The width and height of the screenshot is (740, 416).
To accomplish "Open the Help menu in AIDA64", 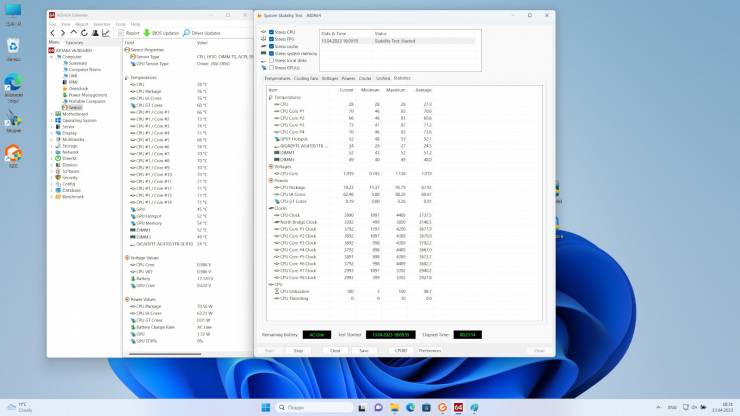I will pos(135,24).
